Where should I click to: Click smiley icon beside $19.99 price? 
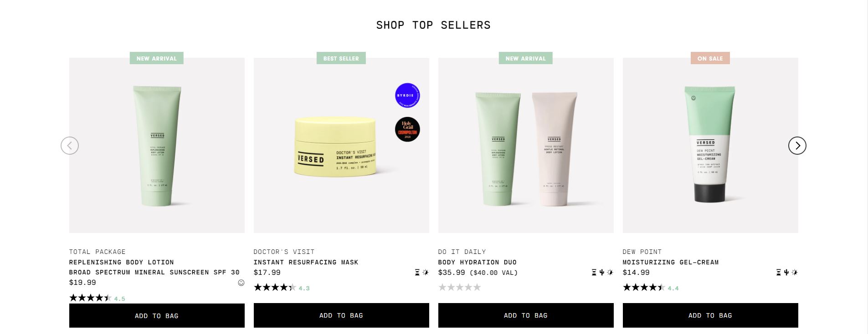pyautogui.click(x=241, y=283)
